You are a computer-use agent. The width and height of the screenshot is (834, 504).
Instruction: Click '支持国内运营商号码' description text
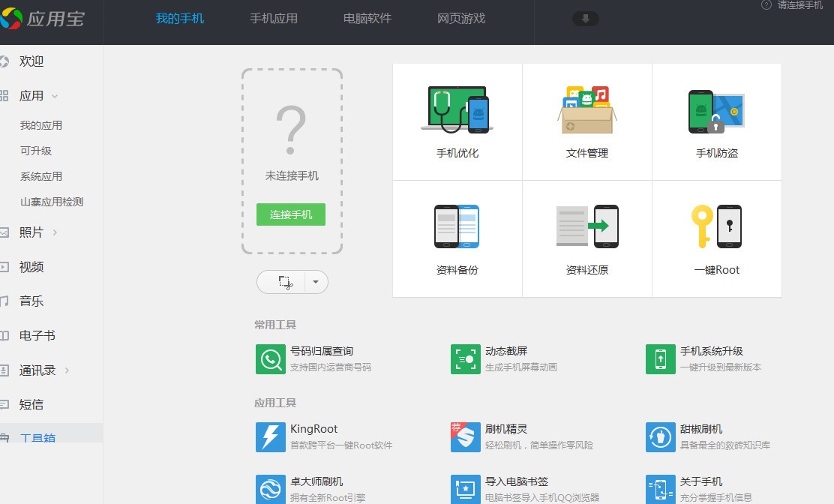[x=331, y=367]
